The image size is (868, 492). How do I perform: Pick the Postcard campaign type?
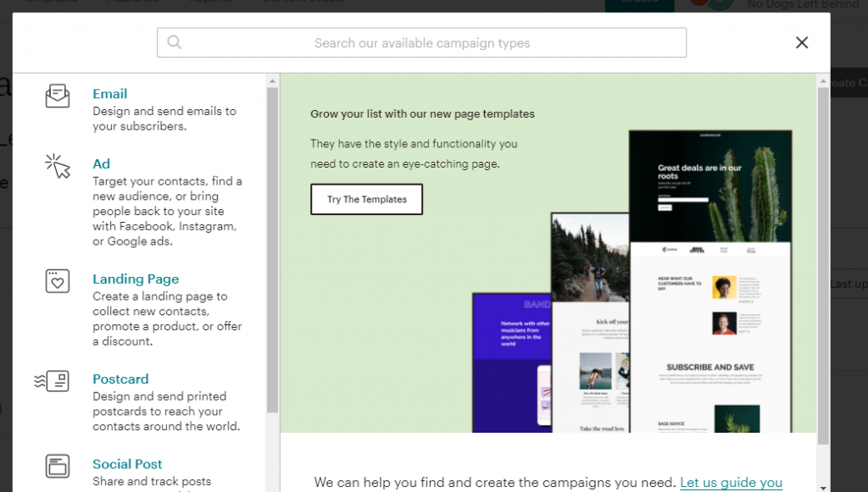pyautogui.click(x=120, y=379)
